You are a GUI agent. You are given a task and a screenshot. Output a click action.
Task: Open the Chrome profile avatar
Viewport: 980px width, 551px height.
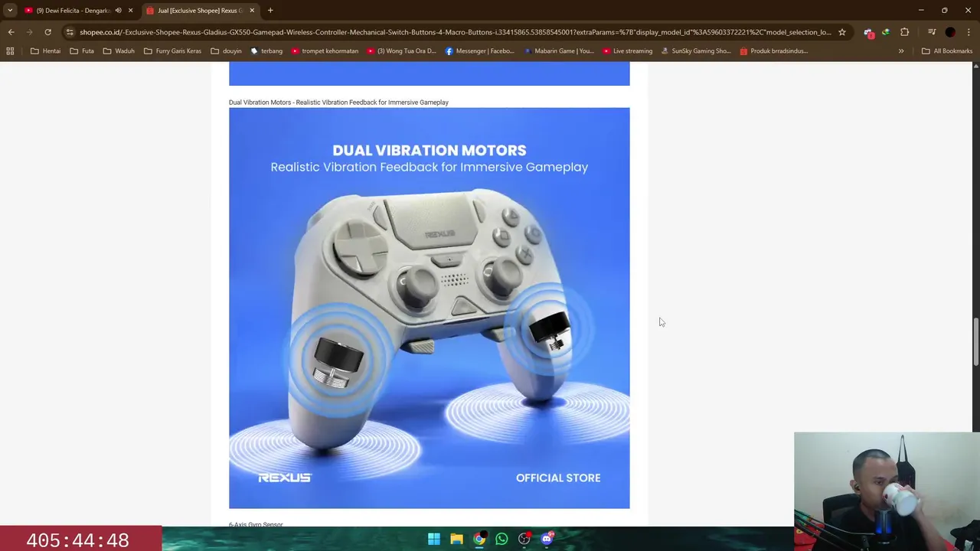(x=950, y=32)
